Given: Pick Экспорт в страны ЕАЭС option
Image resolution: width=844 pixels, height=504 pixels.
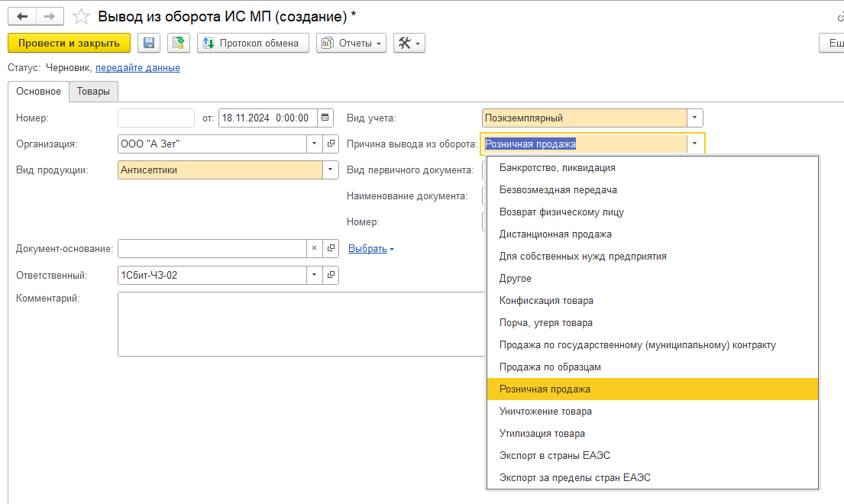Looking at the screenshot, I should click(x=555, y=456).
